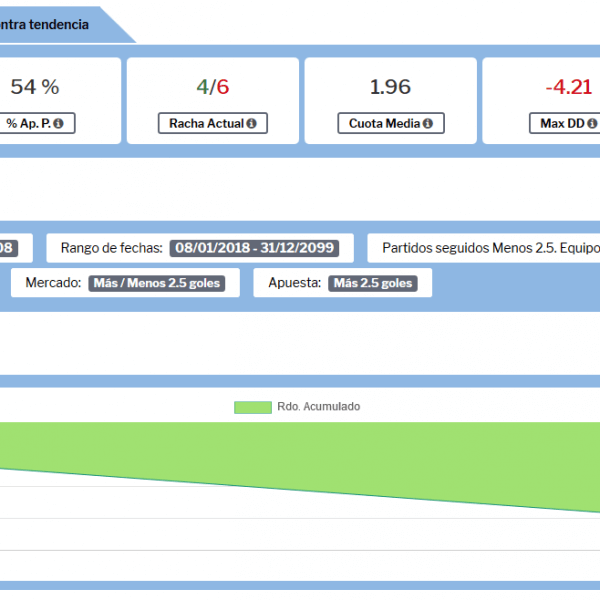The height and width of the screenshot is (600, 600).
Task: Click the -4.21 drawdown value
Action: point(569,87)
